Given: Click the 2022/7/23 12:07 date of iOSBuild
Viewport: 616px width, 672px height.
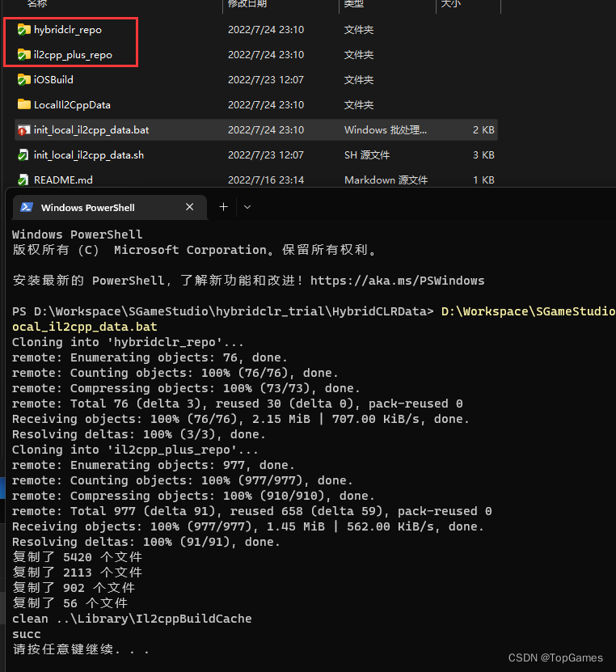Looking at the screenshot, I should point(266,80).
